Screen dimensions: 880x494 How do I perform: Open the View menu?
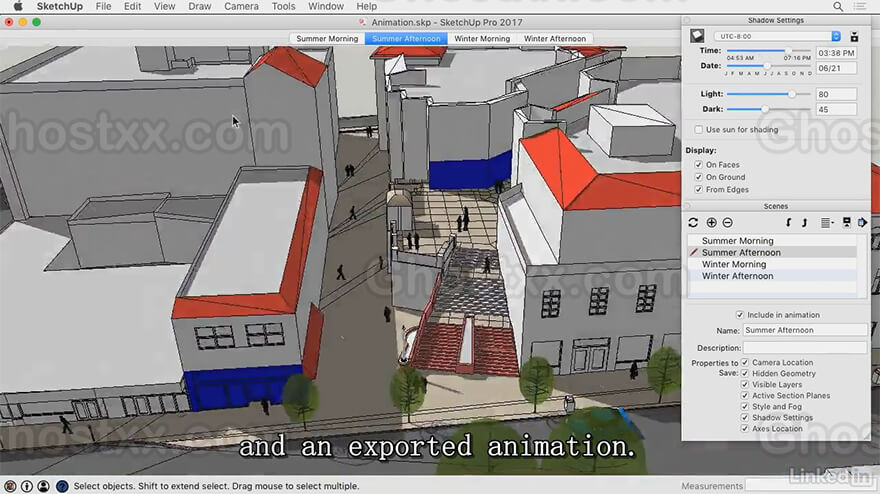[x=164, y=6]
